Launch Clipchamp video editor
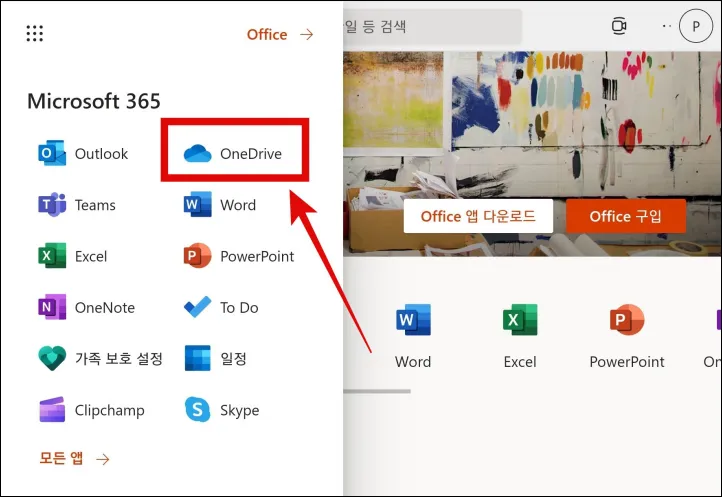 [92, 410]
